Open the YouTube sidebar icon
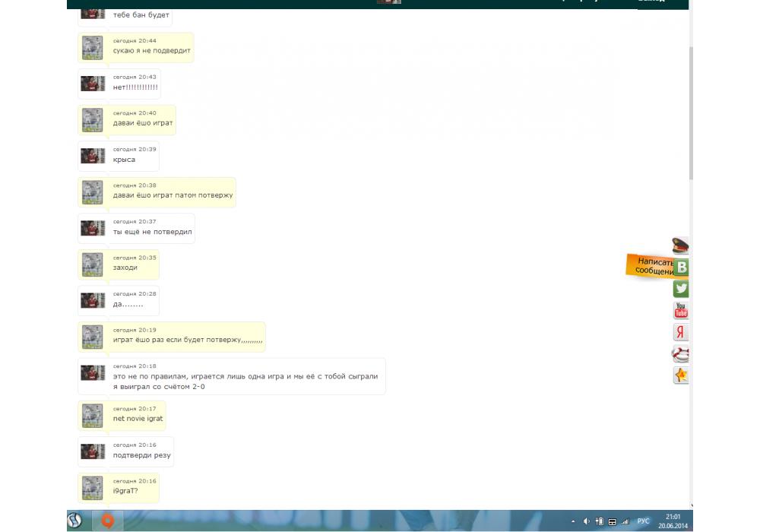Screen dimensions: 760x532 681,310
